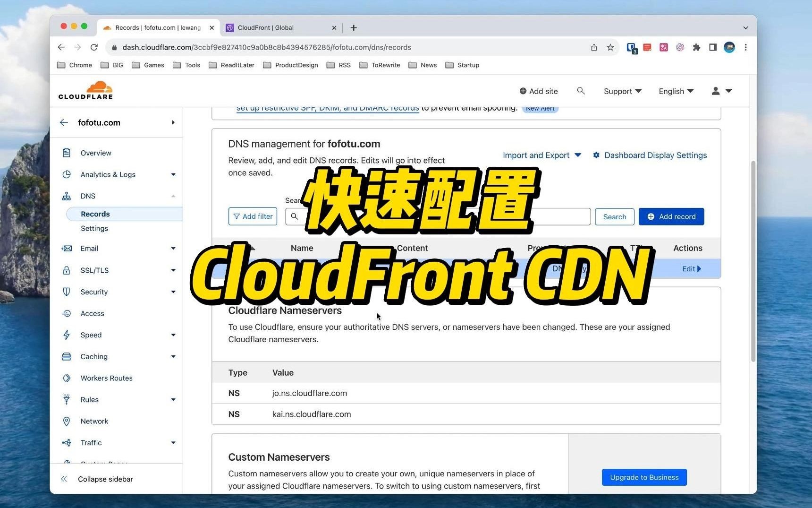Click the back arrow next to fofotu.com
The width and height of the screenshot is (812, 508).
tap(64, 122)
